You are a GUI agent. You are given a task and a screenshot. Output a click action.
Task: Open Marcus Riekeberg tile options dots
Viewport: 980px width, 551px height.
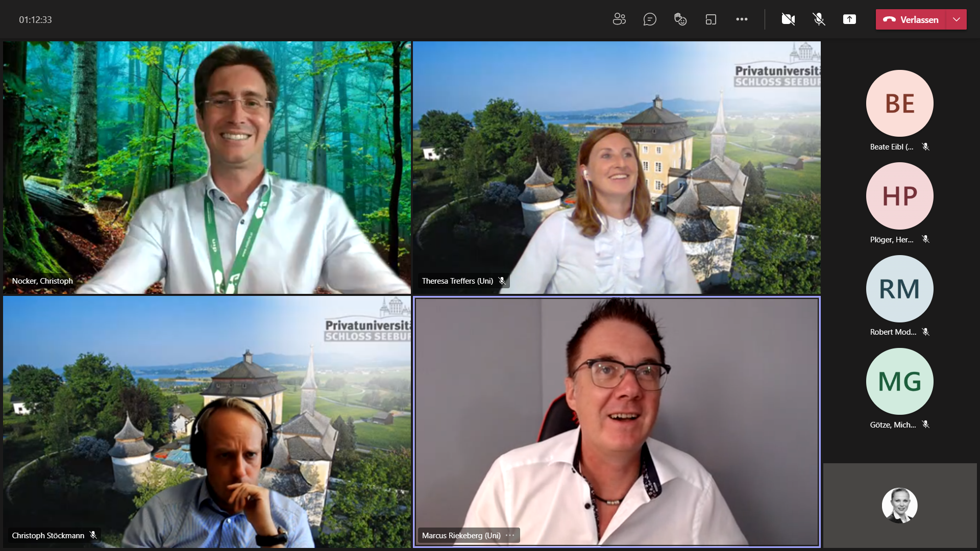tap(510, 535)
